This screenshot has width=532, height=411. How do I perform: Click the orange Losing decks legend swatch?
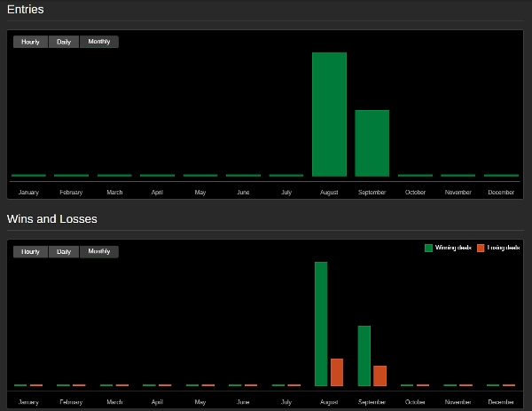point(481,249)
